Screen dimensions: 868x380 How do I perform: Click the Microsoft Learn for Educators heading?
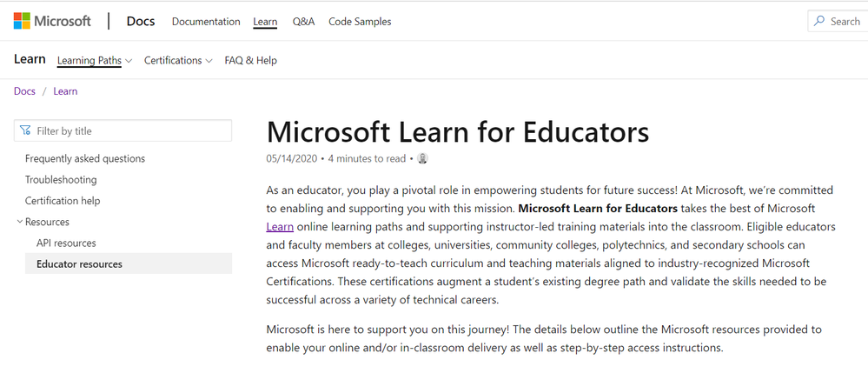pos(458,132)
